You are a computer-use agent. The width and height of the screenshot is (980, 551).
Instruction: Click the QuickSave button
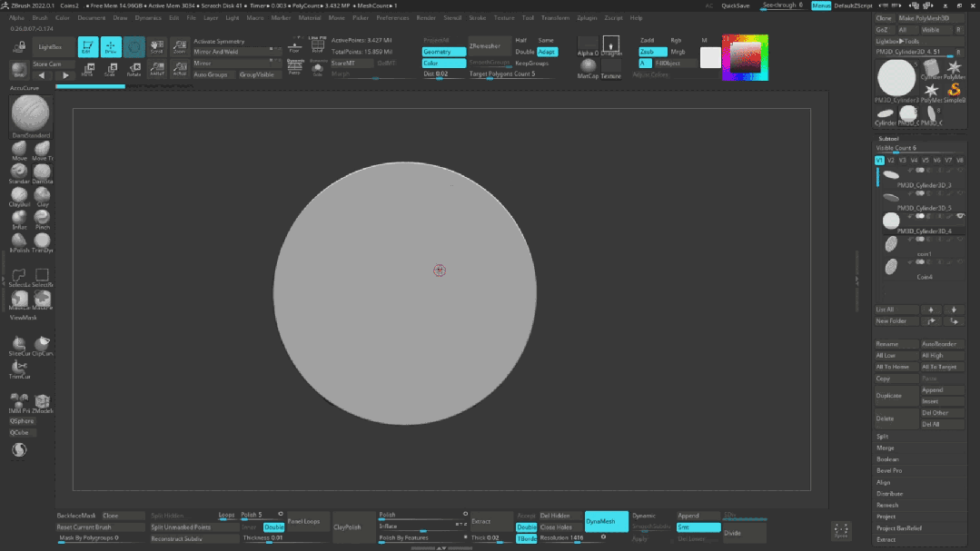tap(735, 5)
